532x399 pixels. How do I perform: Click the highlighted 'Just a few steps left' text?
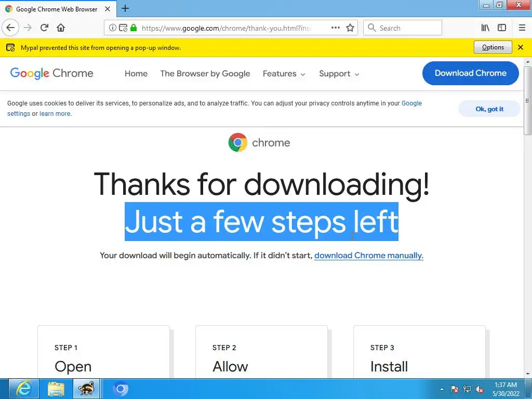pyautogui.click(x=261, y=222)
